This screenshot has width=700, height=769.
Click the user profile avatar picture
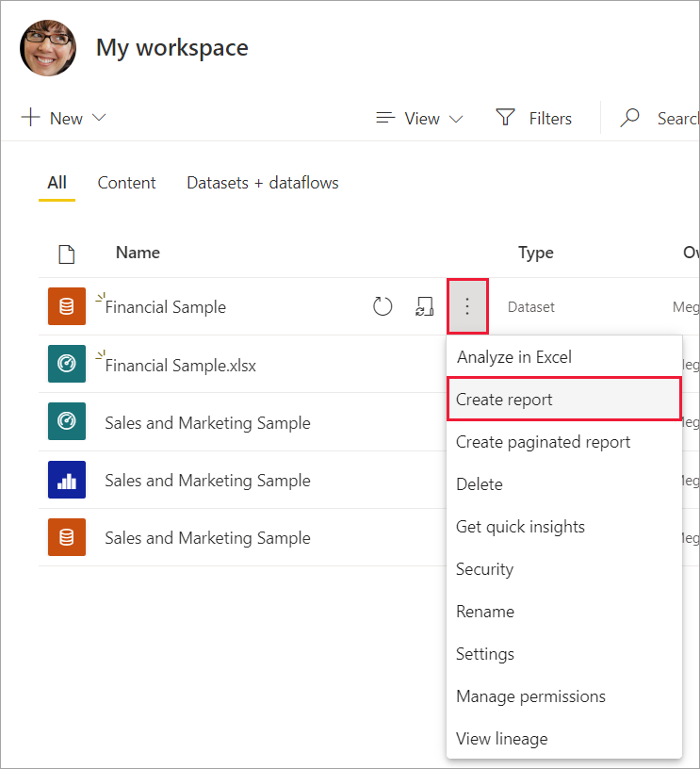[48, 48]
